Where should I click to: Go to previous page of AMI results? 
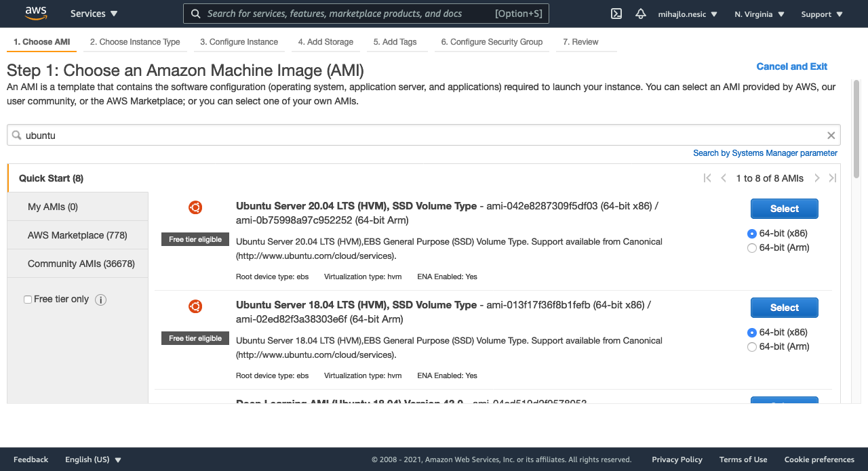(724, 178)
